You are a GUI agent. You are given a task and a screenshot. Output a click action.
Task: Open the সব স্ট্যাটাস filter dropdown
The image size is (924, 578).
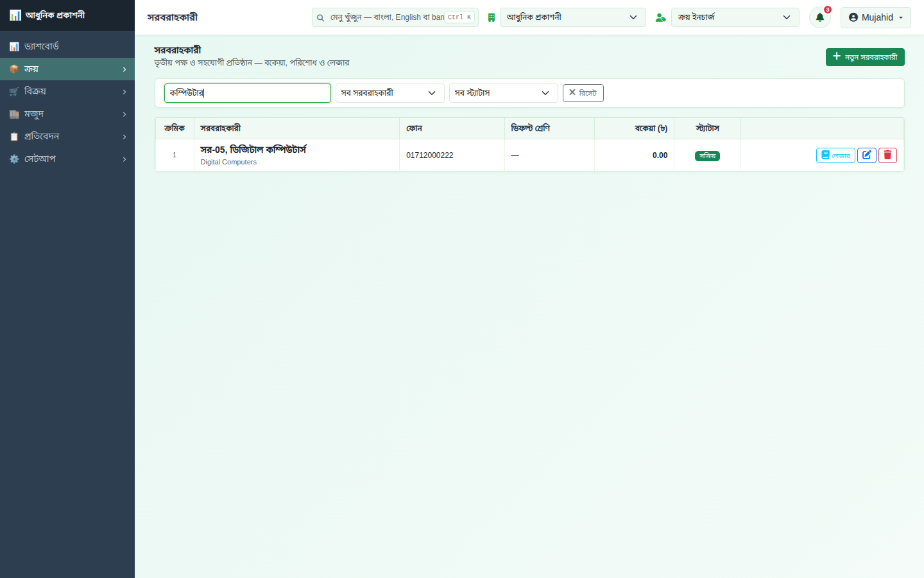[503, 93]
